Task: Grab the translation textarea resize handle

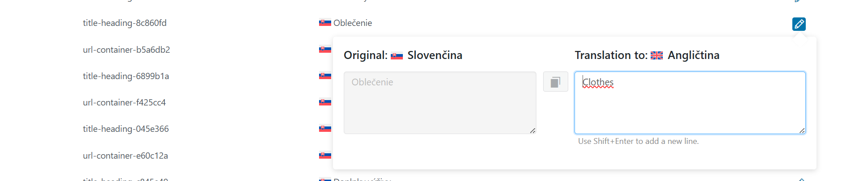Action: click(802, 130)
